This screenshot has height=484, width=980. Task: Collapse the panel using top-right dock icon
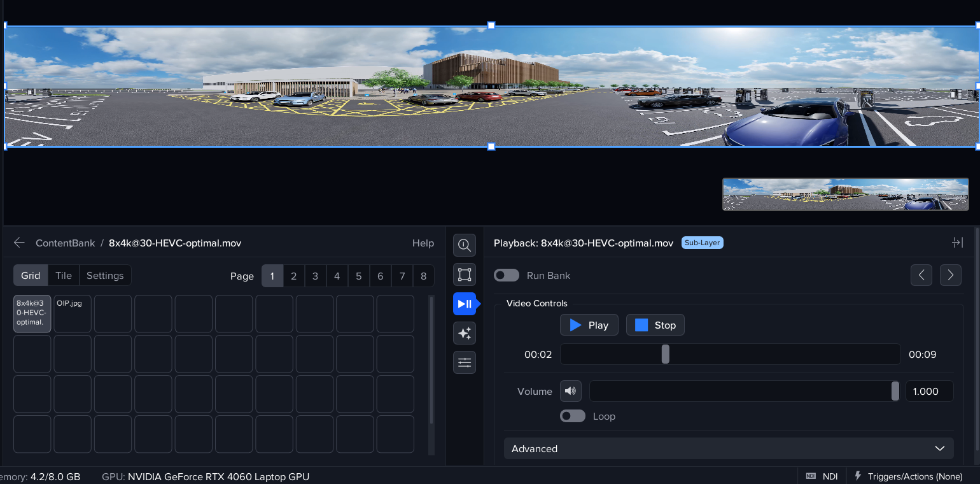click(957, 243)
